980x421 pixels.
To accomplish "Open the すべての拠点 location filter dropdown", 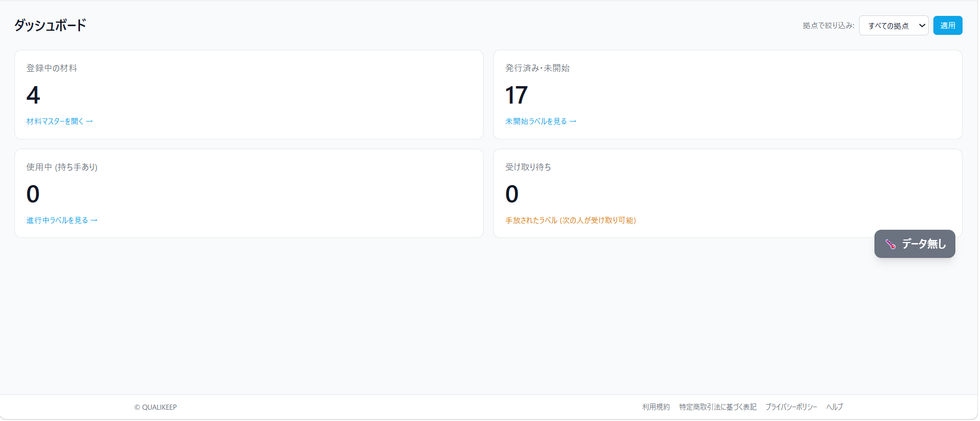I will pyautogui.click(x=893, y=26).
